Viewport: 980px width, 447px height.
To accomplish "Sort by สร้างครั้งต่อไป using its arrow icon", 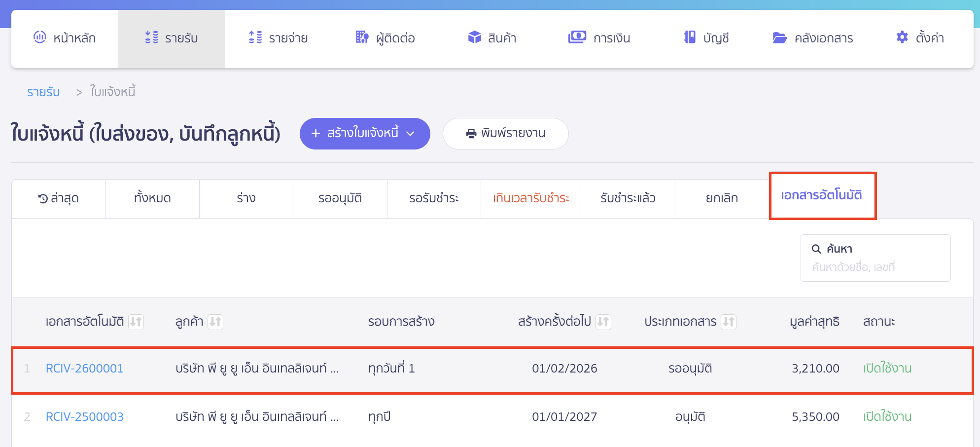I will pyautogui.click(x=603, y=322).
